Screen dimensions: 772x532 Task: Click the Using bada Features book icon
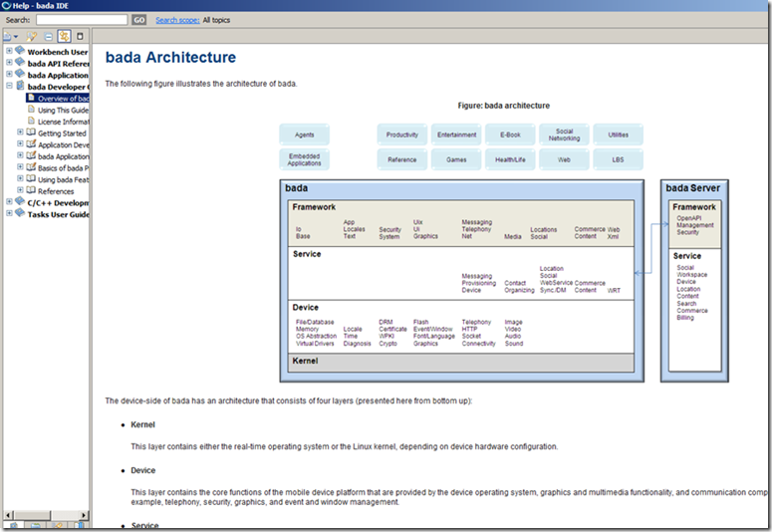[31, 178]
